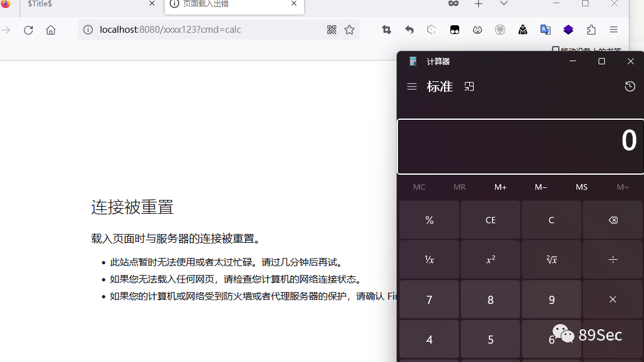Click the 1/x reciprocal key
This screenshot has width=644, height=362.
(429, 260)
